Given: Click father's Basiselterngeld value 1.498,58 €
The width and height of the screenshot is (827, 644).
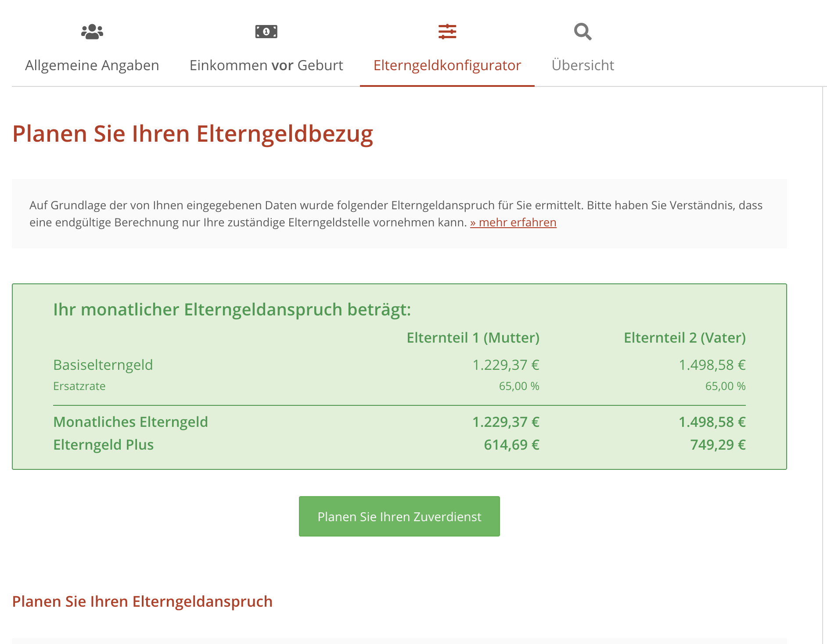Looking at the screenshot, I should tap(712, 365).
